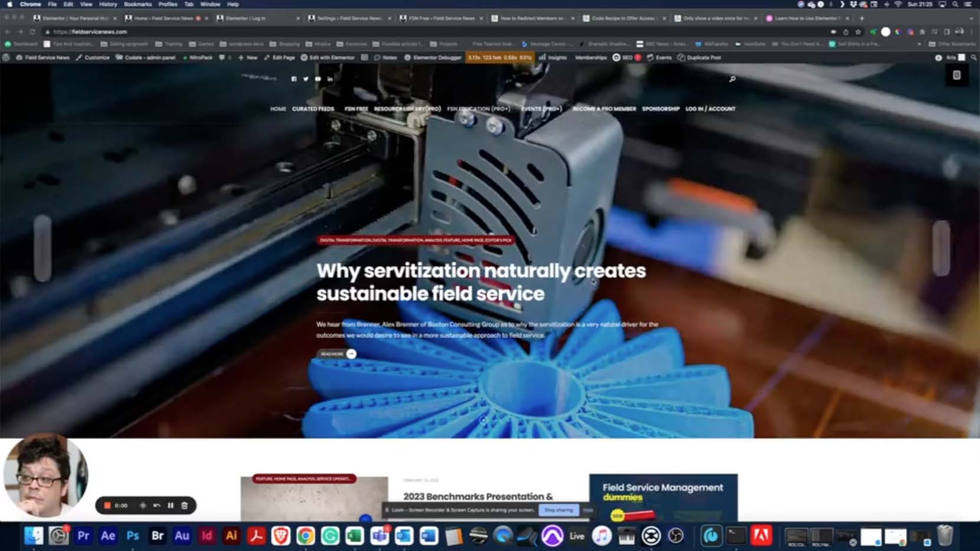Open the History menu in menu bar
The height and width of the screenshot is (551, 980).
click(108, 4)
